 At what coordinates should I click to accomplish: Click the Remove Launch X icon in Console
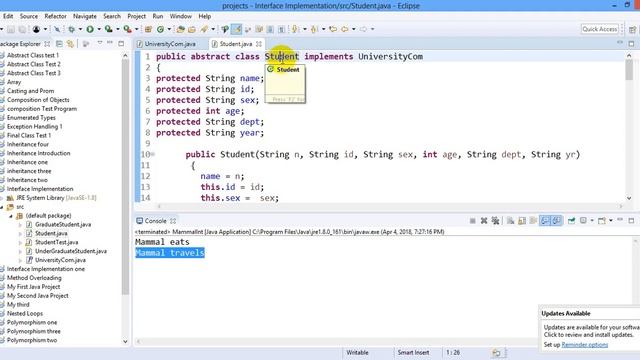tap(484, 221)
